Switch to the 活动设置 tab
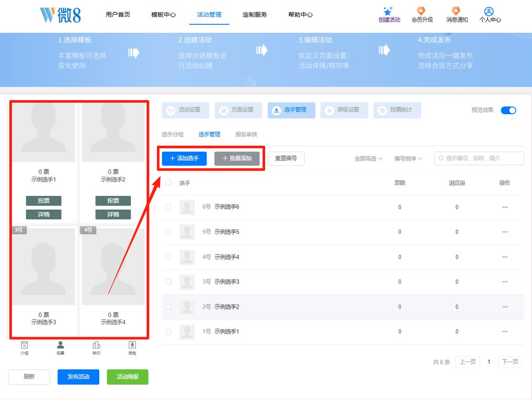 pos(185,110)
